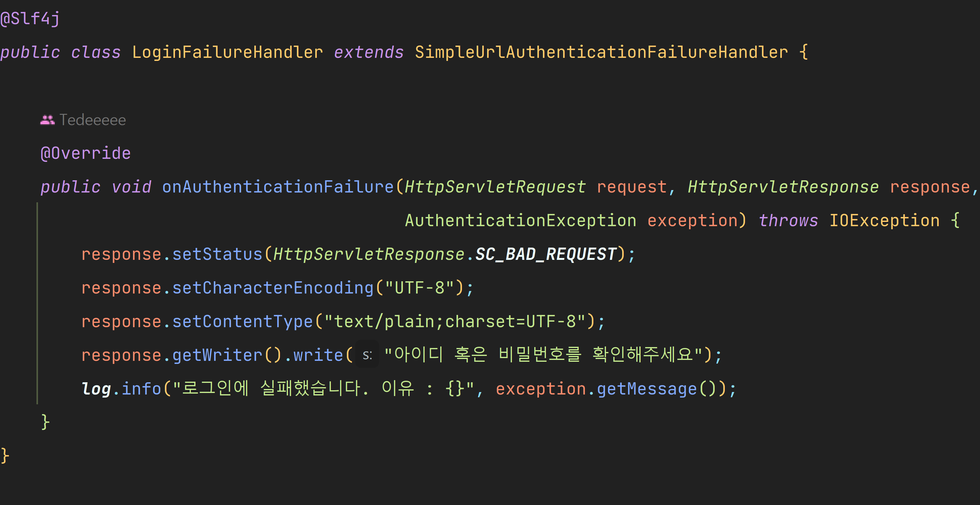Click the request parameter name
980x505 pixels.
(x=631, y=187)
